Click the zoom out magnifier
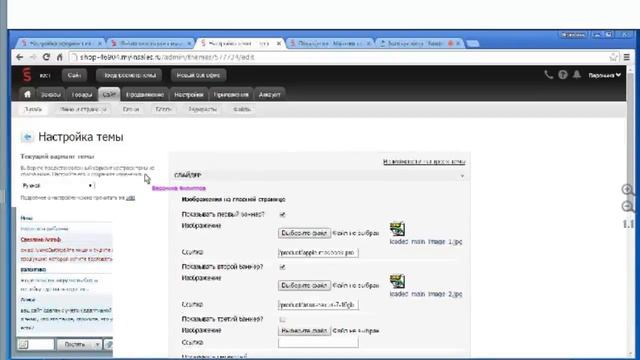Image resolution: width=640 pixels, height=360 pixels. click(x=628, y=207)
